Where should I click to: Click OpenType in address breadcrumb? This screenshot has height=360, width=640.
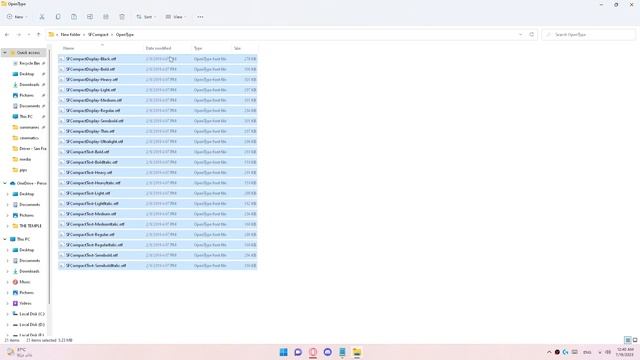pos(124,35)
